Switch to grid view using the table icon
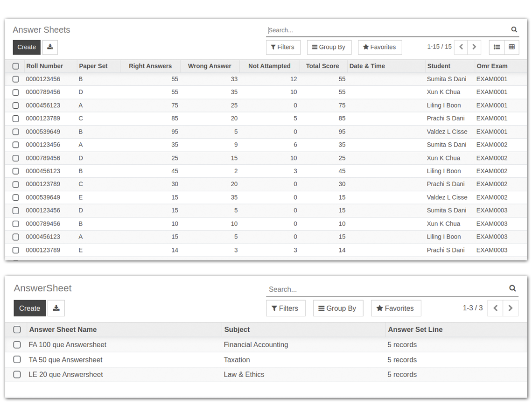This screenshot has height=420, width=532. coord(511,47)
